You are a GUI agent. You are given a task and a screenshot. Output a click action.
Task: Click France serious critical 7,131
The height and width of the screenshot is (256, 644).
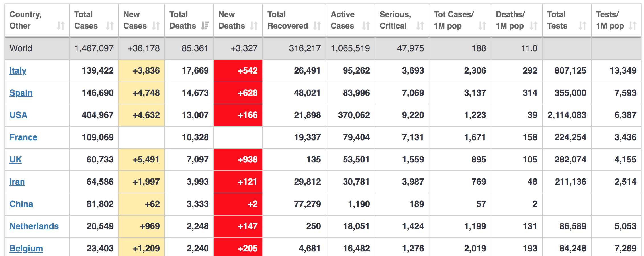pos(413,137)
